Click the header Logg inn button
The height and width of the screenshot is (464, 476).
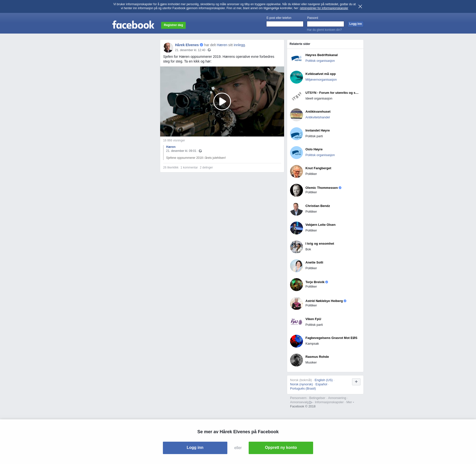(x=356, y=24)
